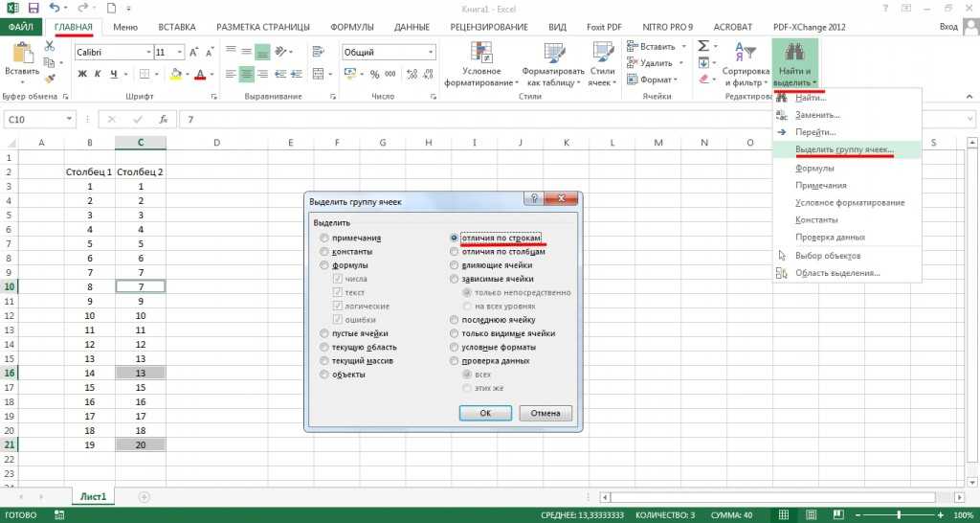Click Отмена to cancel the dialog
Viewport: 980px width, 523px height.
point(546,413)
